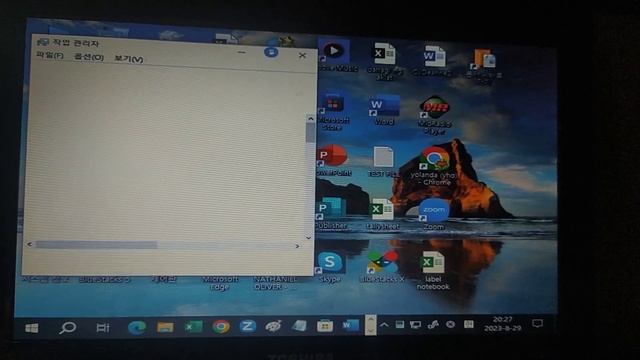Close the Task Manager window

[x=302, y=55]
